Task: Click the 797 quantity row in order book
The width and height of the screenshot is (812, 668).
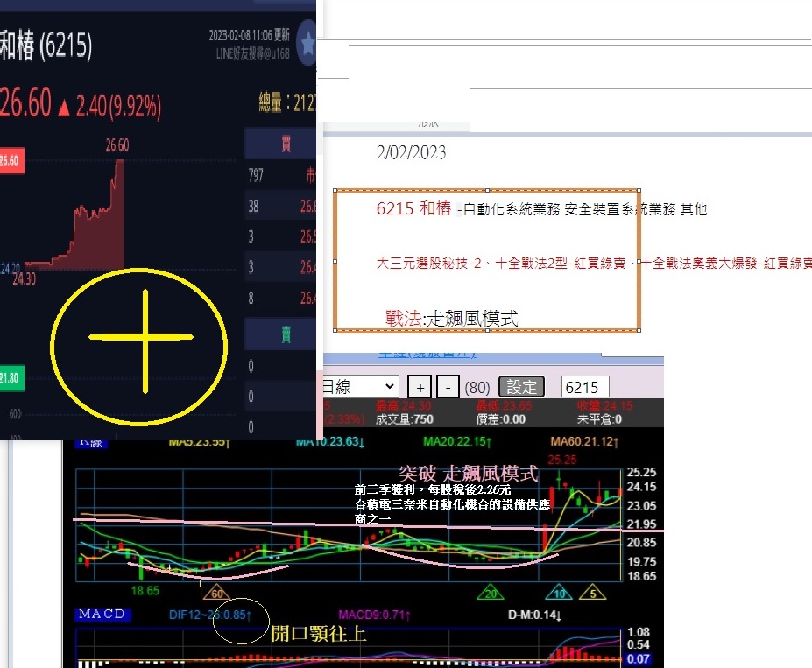Action: 280,175
